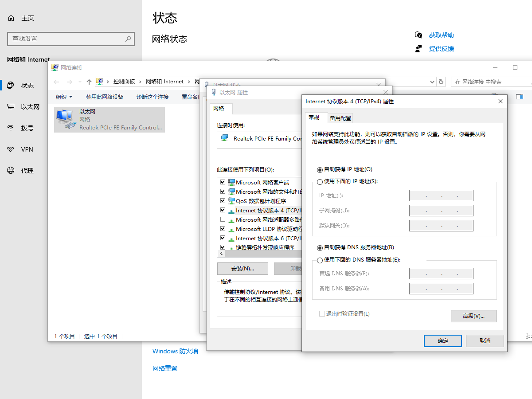Open 代理 proxy globe icon in sidebar
Screen dimensions: 532x399
point(11,171)
